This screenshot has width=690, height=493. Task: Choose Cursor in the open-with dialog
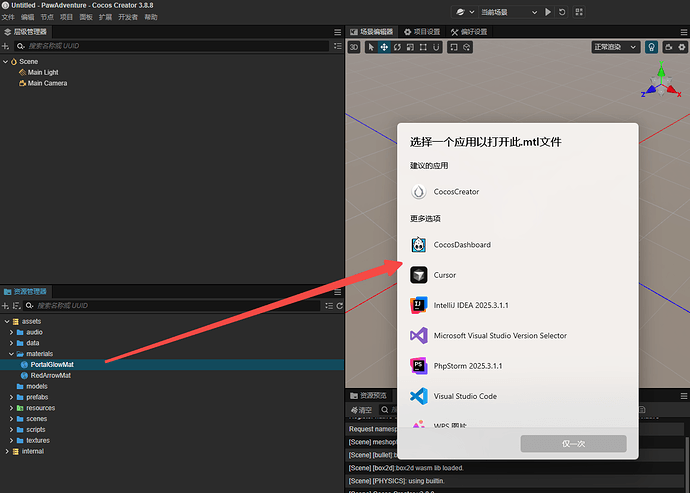point(518,275)
